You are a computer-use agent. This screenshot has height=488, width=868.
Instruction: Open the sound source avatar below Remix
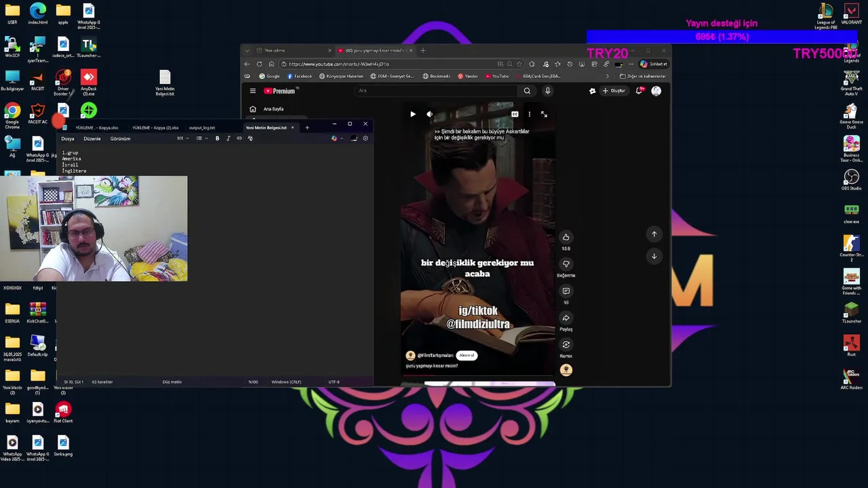coord(566,370)
